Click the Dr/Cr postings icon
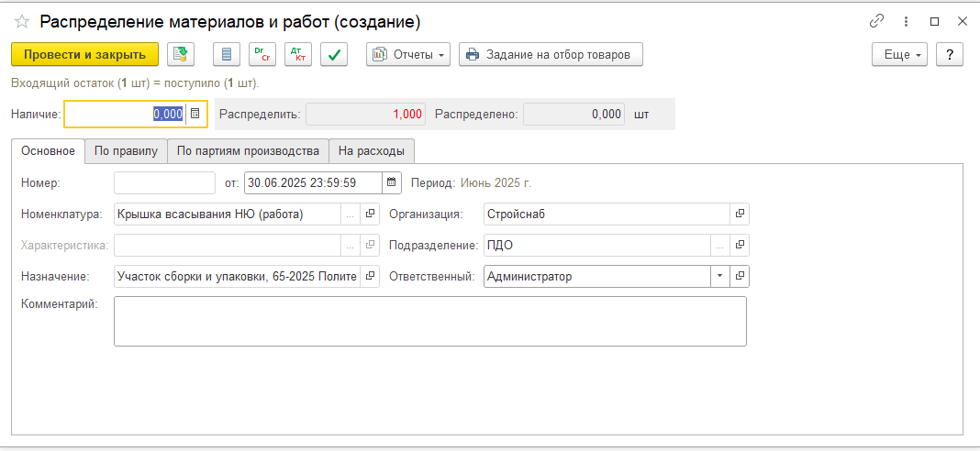The image size is (980, 451). click(x=262, y=55)
